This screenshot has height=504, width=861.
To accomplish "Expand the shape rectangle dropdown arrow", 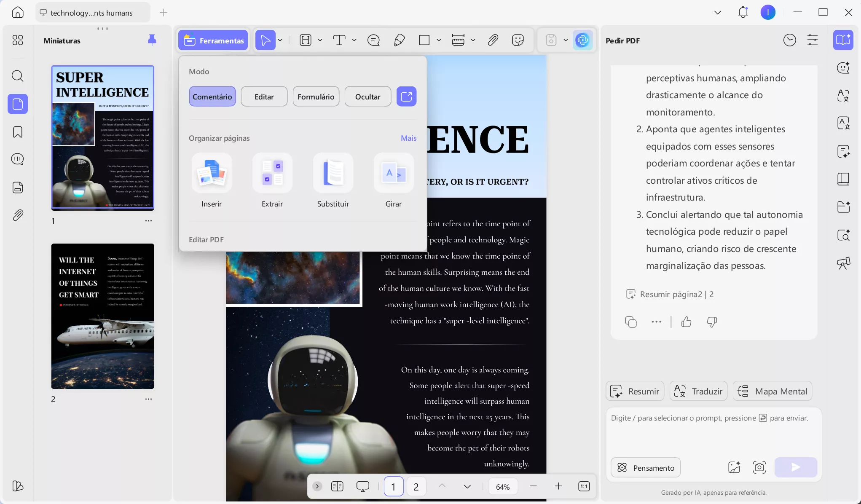I will 439,40.
